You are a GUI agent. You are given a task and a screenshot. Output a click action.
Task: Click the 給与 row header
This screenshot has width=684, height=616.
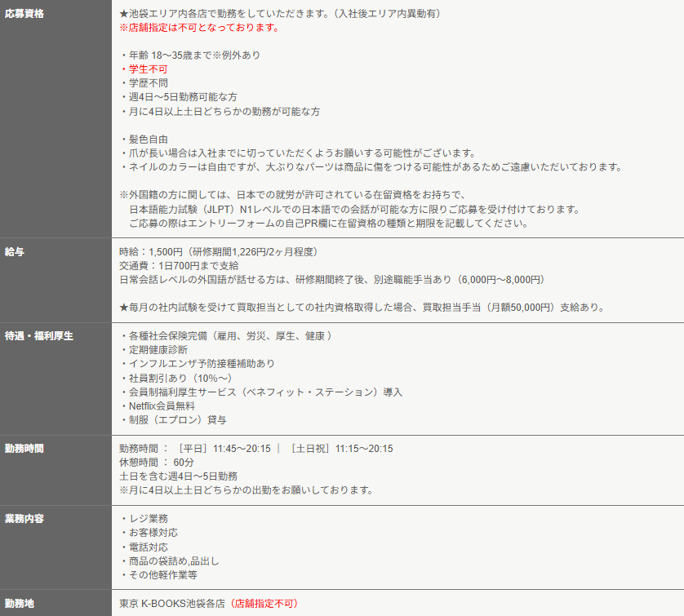point(56,281)
